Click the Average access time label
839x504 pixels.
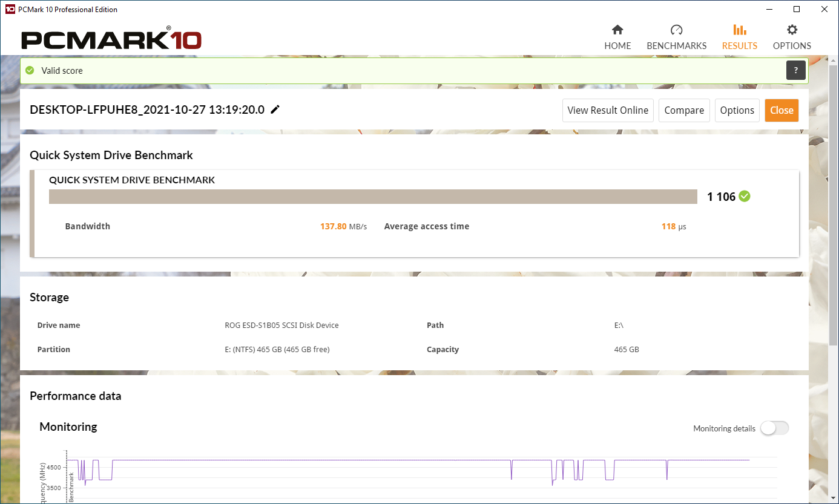coord(427,226)
